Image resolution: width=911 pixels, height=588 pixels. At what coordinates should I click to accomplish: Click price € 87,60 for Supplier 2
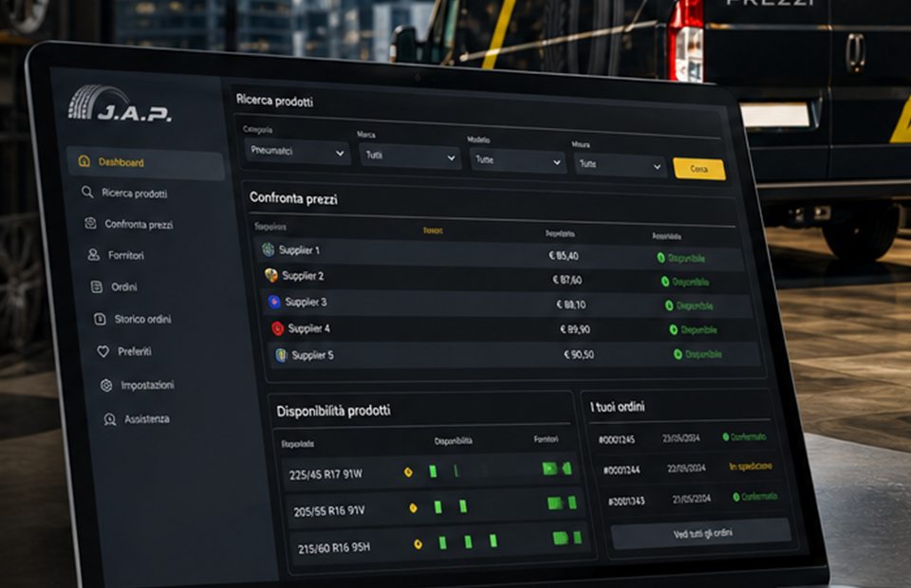[x=567, y=280]
